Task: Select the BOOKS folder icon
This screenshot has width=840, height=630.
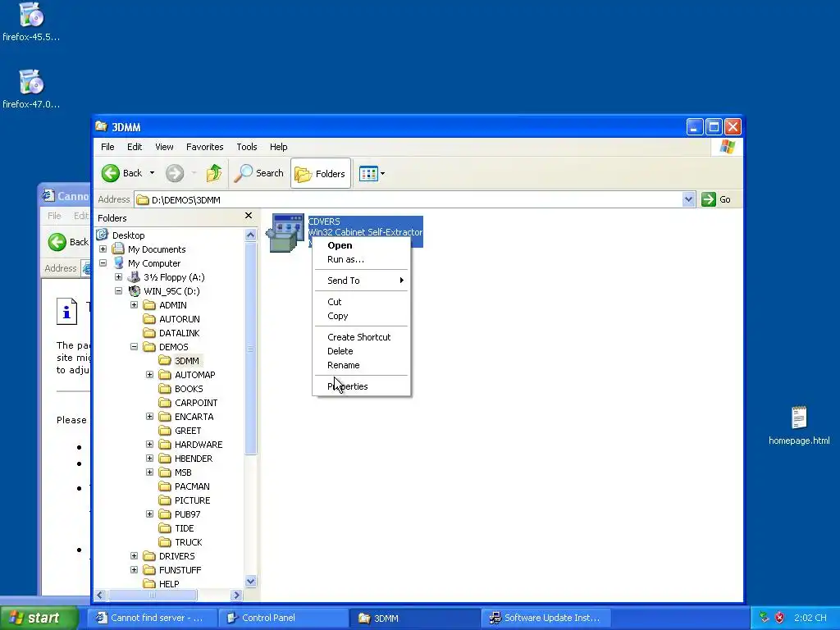Action: tap(164, 388)
